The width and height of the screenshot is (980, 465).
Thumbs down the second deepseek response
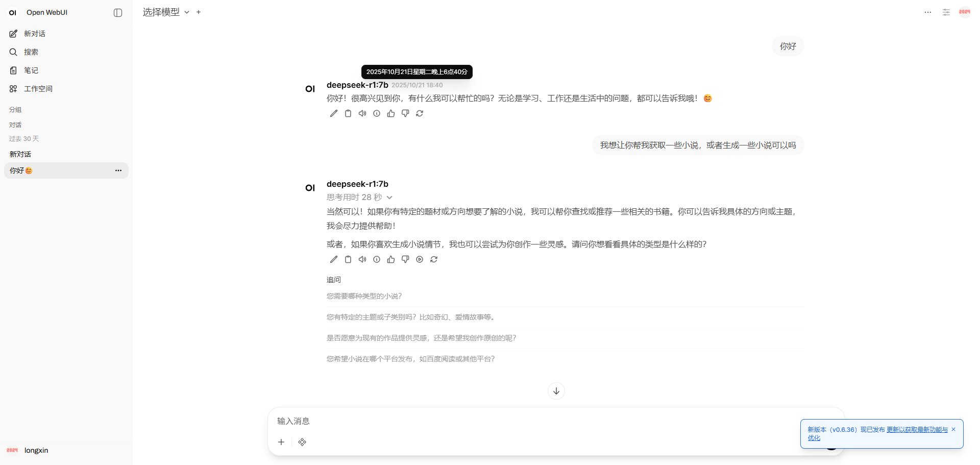405,259
